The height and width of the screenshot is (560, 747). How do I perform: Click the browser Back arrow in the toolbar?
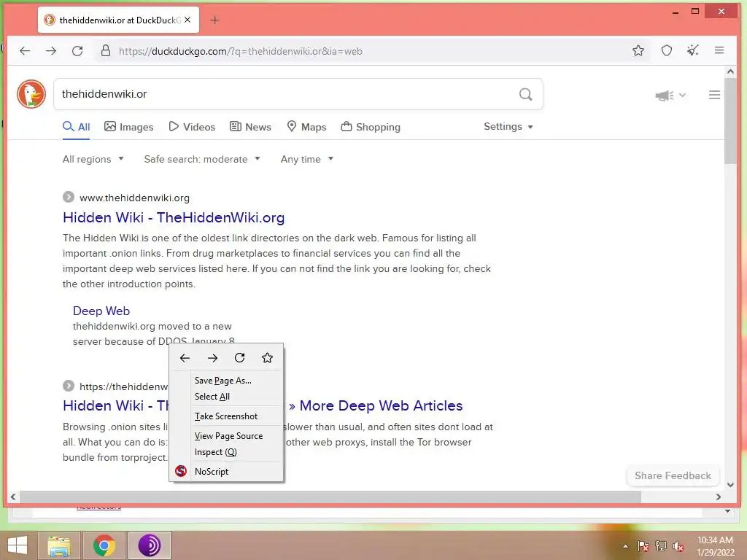[x=25, y=50]
